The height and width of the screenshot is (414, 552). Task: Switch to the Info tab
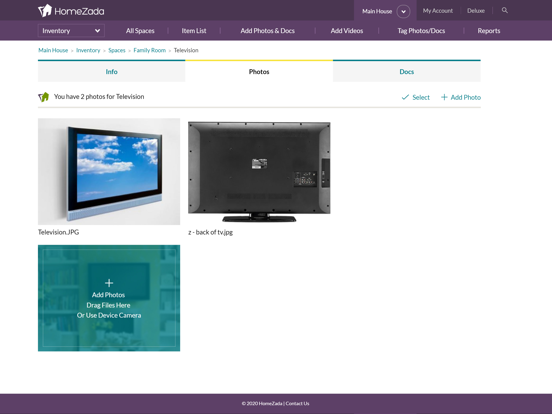click(x=112, y=71)
